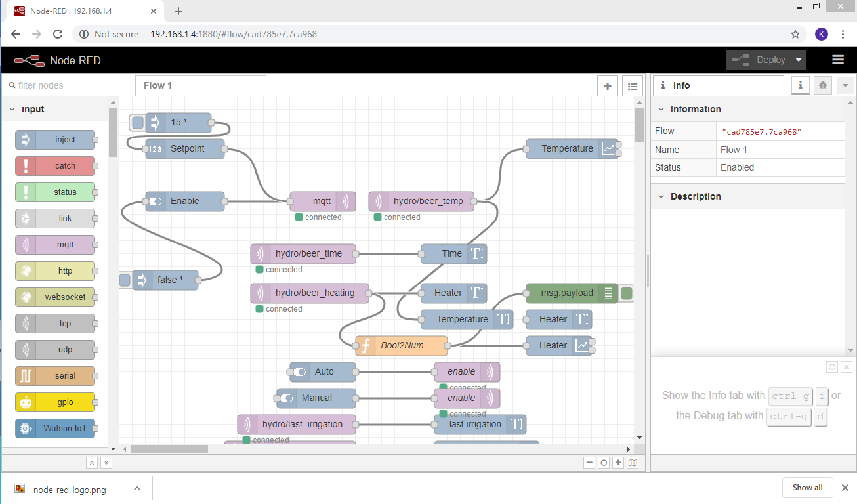The image size is (857, 504).
Task: Click the inject button on false node
Action: (x=125, y=280)
